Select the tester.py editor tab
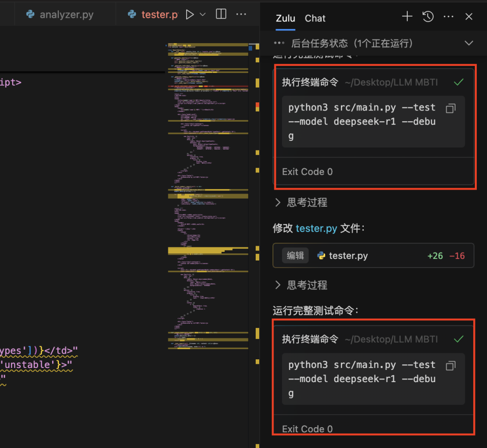This screenshot has width=487, height=448. 153,15
